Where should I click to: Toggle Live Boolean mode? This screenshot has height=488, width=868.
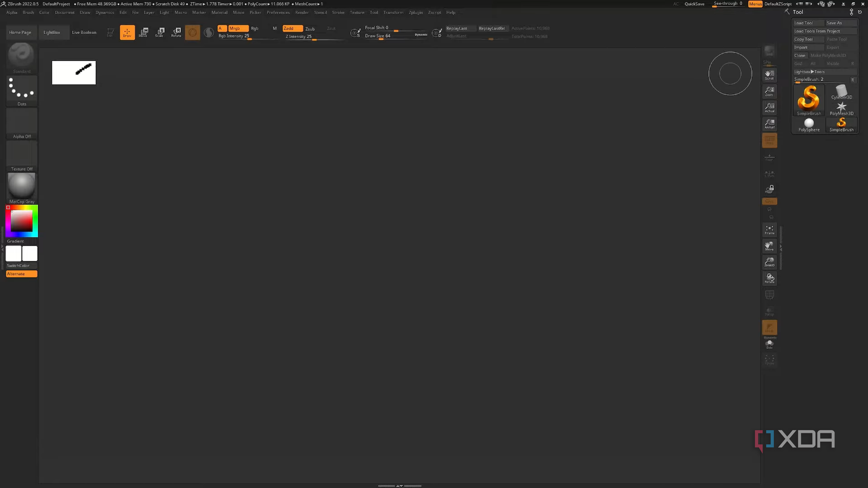click(84, 33)
